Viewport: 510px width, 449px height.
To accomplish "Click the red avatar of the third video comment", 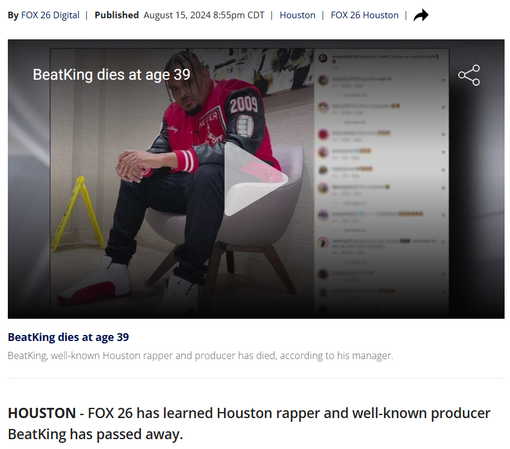I will click(x=323, y=134).
